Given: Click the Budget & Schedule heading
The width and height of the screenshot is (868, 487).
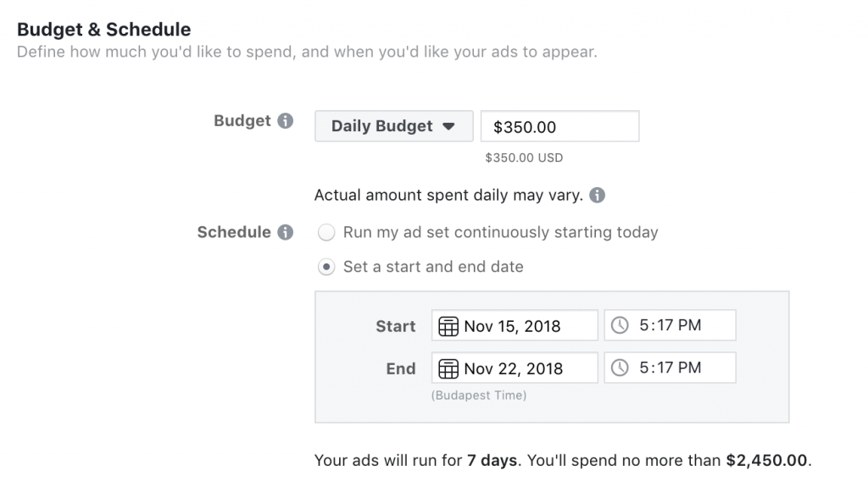Looking at the screenshot, I should (104, 30).
